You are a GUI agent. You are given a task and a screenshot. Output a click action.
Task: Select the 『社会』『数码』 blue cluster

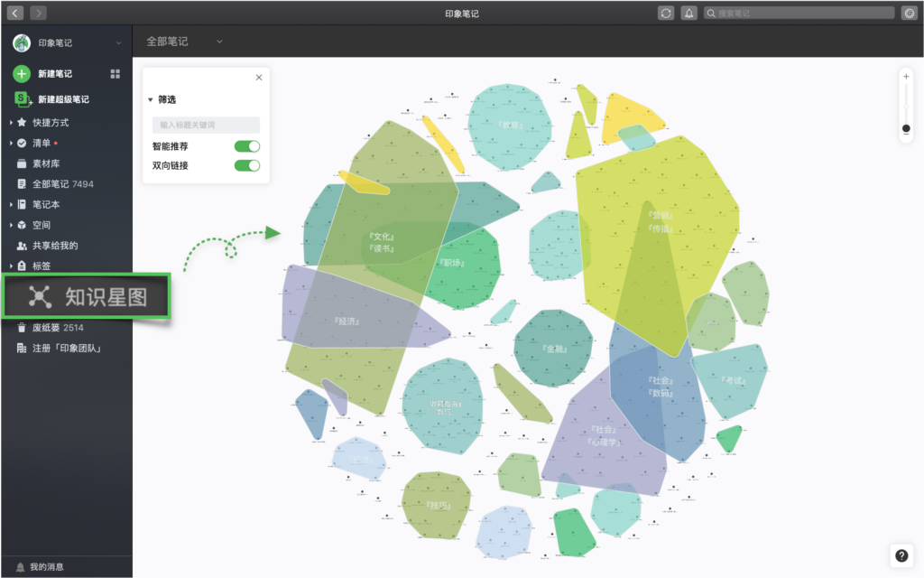coord(660,387)
